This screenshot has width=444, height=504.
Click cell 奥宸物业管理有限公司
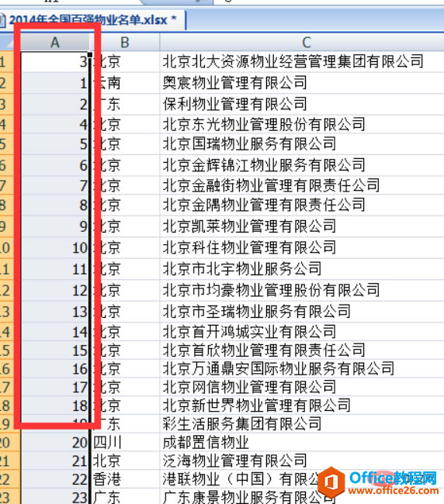302,83
